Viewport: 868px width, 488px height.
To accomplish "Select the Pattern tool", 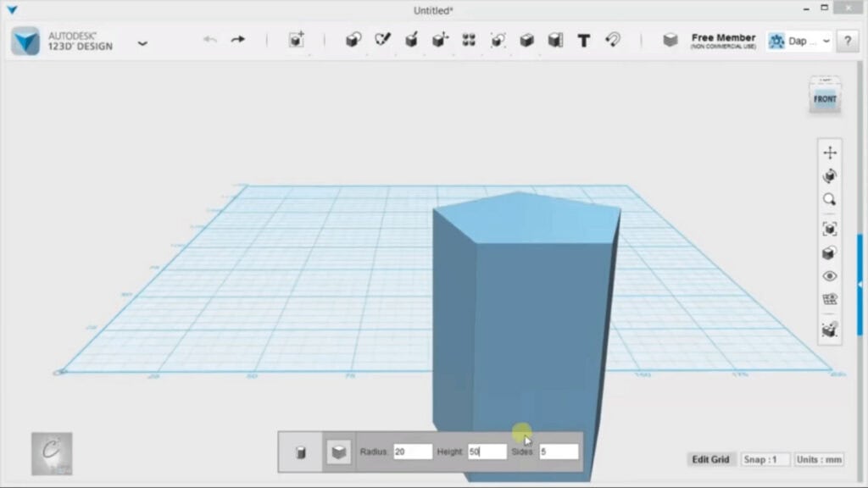I will 469,39.
